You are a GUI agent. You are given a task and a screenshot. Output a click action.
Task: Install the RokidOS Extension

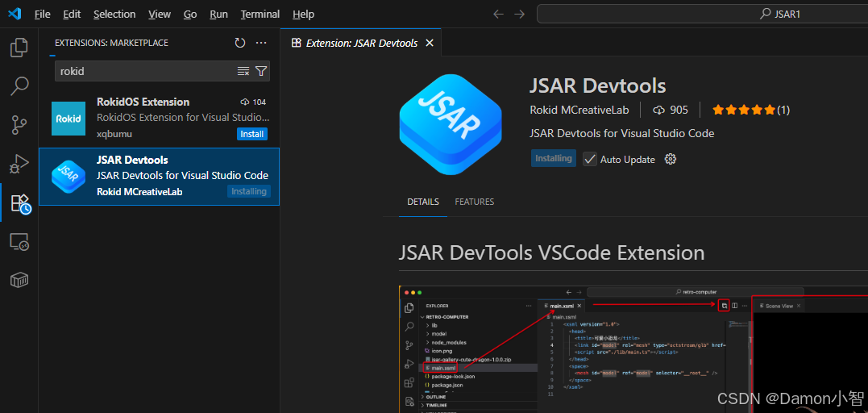(x=252, y=134)
